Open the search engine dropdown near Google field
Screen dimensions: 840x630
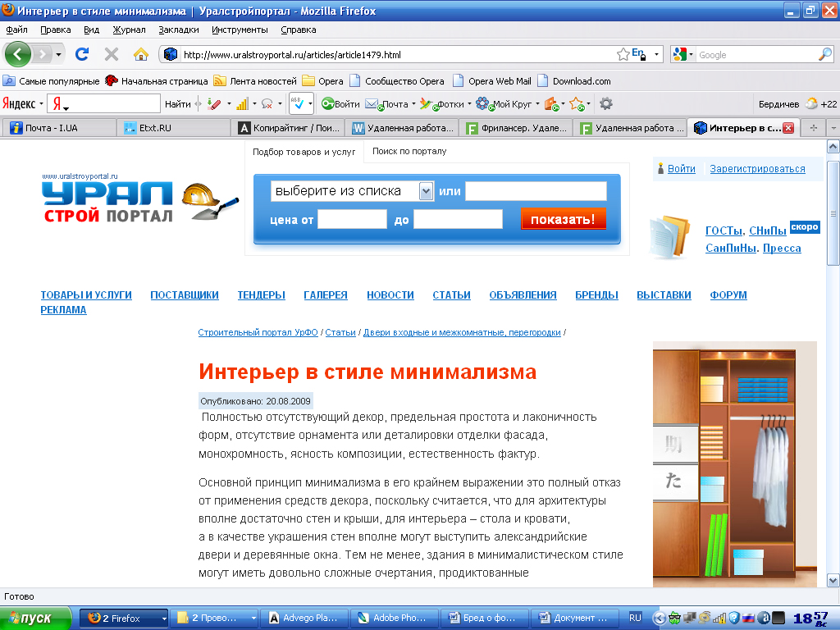(x=692, y=54)
